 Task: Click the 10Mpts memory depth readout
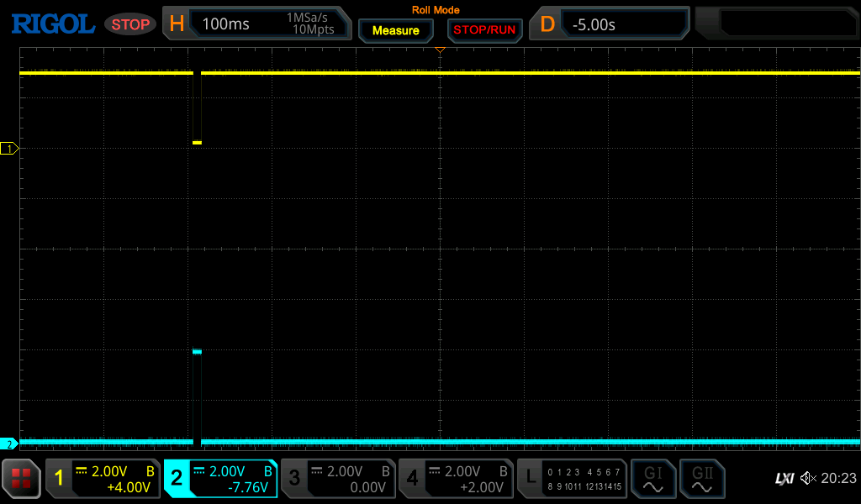314,29
